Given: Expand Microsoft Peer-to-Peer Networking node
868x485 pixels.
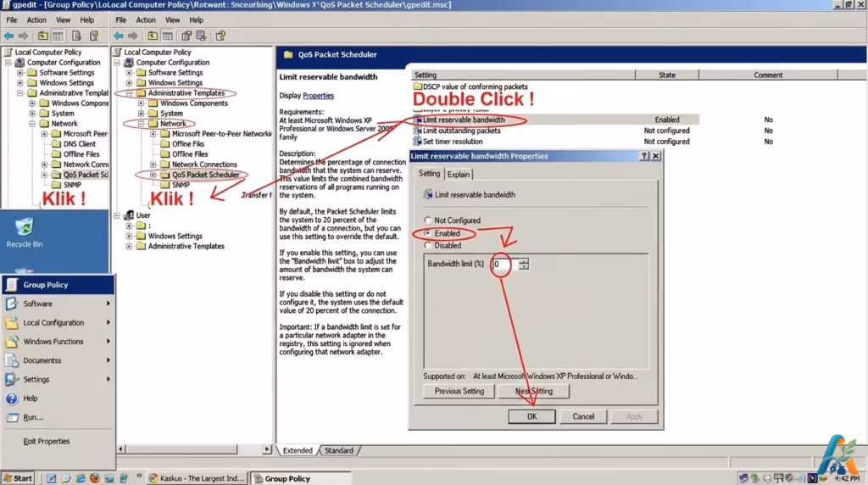Looking at the screenshot, I should (153, 133).
